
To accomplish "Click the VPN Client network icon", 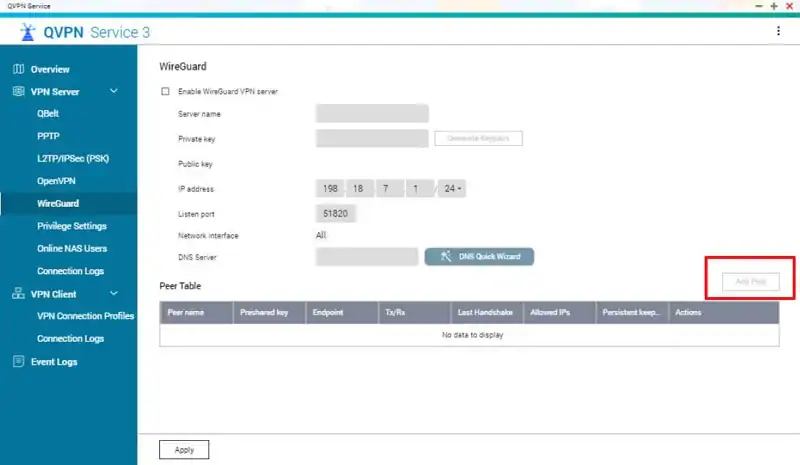I will [19, 293].
